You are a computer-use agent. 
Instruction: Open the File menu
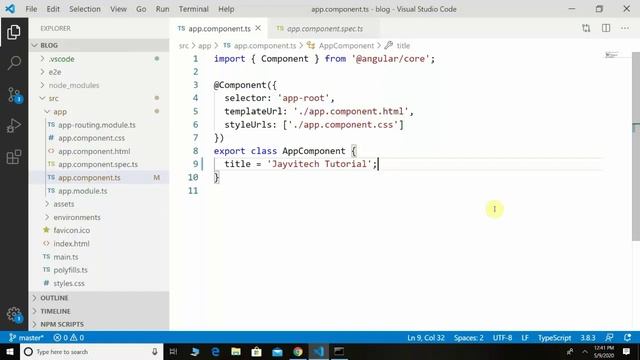[31, 9]
